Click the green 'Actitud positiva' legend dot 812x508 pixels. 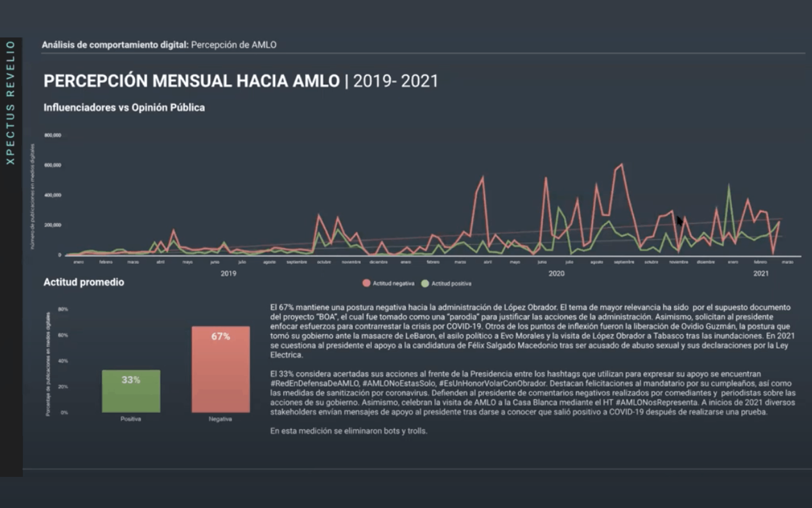(425, 284)
